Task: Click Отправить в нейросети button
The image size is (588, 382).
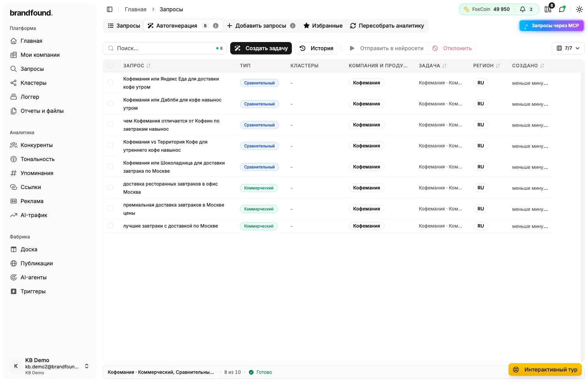Action: [x=386, y=48]
